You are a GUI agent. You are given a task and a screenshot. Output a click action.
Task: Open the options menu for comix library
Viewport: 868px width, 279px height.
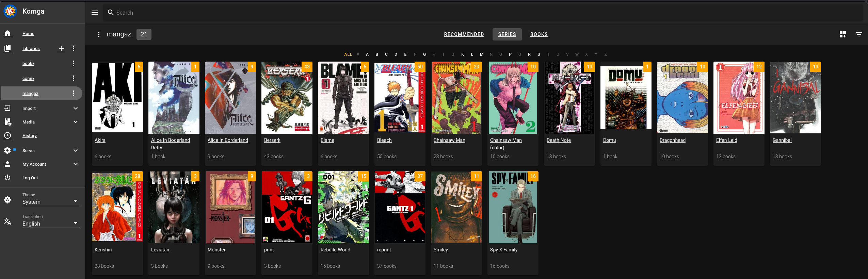point(74,79)
